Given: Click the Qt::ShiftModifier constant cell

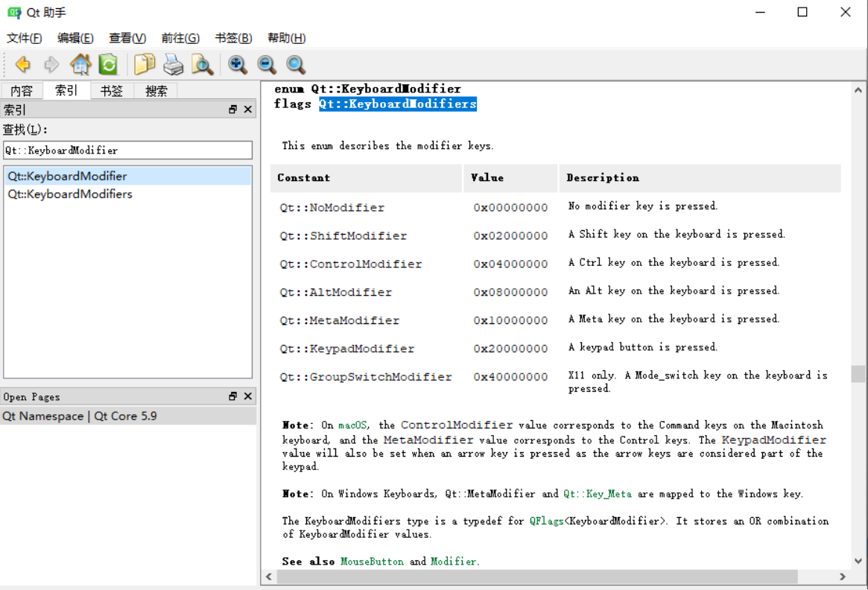Looking at the screenshot, I should coord(343,236).
